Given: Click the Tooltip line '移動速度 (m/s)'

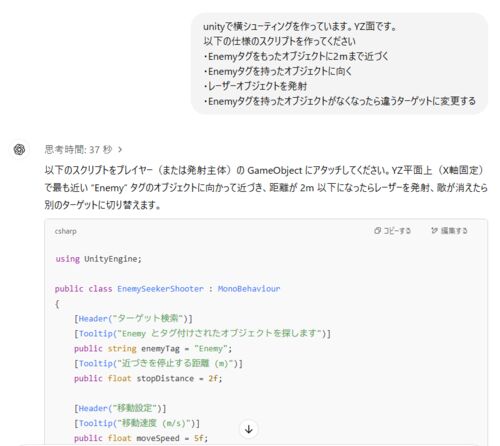Looking at the screenshot, I should point(137,423).
